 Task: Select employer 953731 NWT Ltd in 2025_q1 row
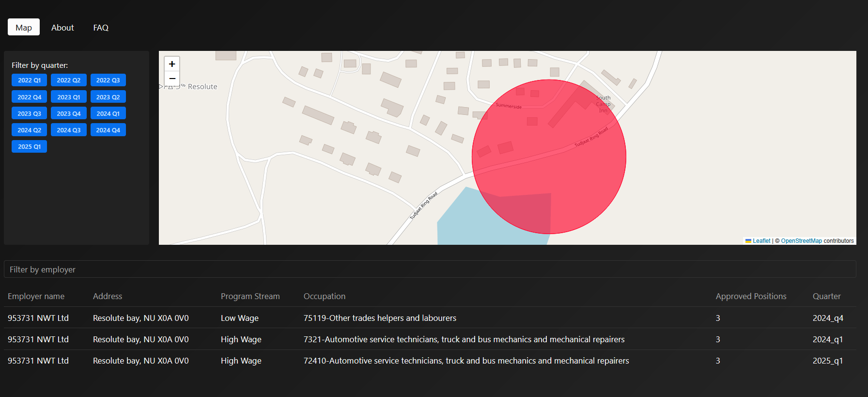click(38, 361)
